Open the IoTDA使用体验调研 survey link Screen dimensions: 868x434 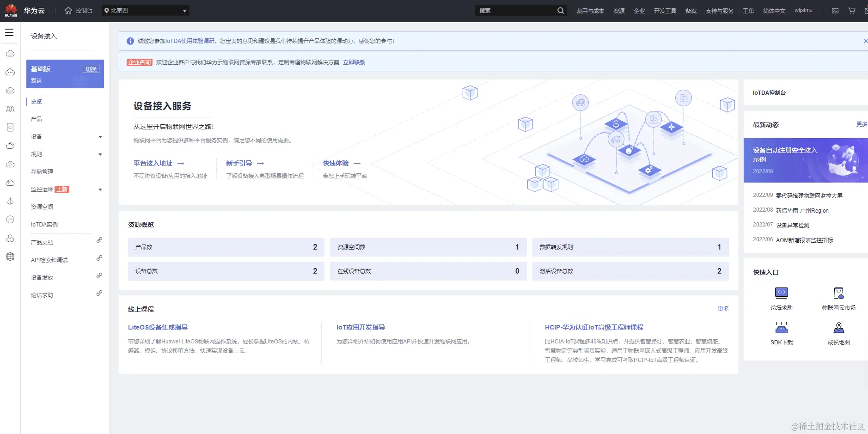(190, 41)
